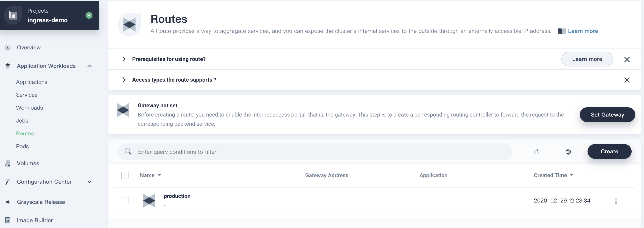This screenshot has height=228, width=644.
Task: Click the Create route button
Action: 609,151
